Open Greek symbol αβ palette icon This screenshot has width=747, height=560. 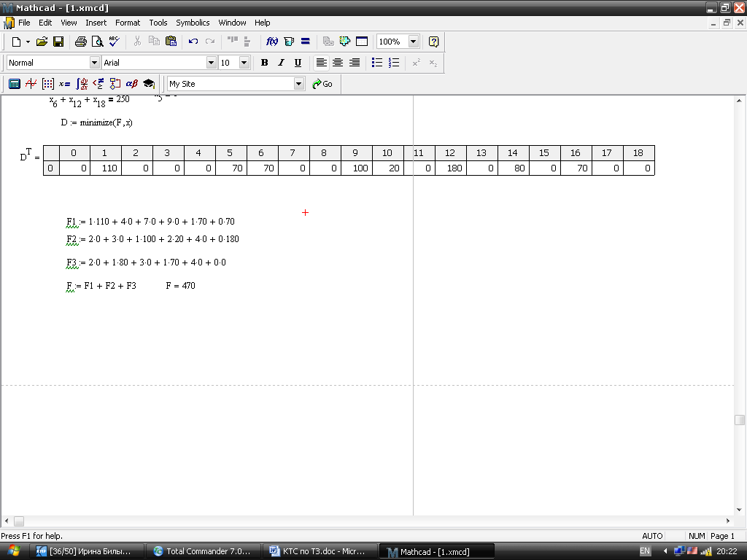tap(131, 85)
